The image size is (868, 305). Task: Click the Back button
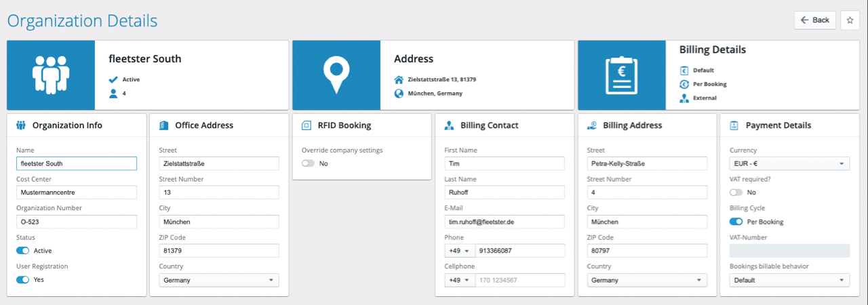point(815,20)
